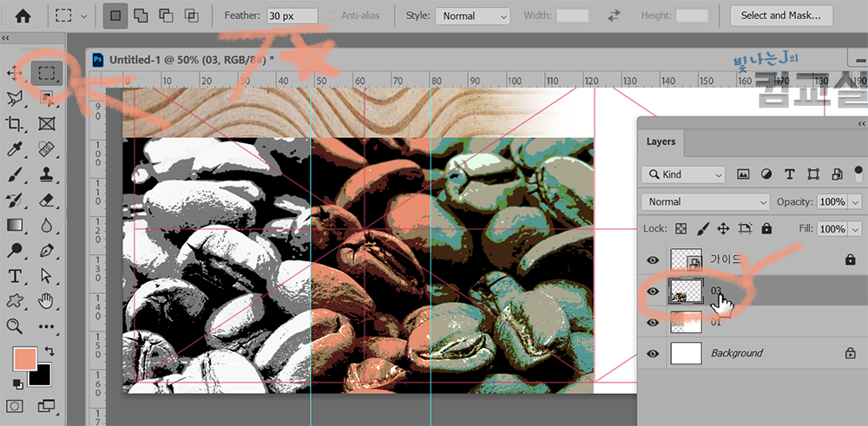Toggle the layer filtering switch
The height and width of the screenshot is (426, 868).
(x=858, y=174)
